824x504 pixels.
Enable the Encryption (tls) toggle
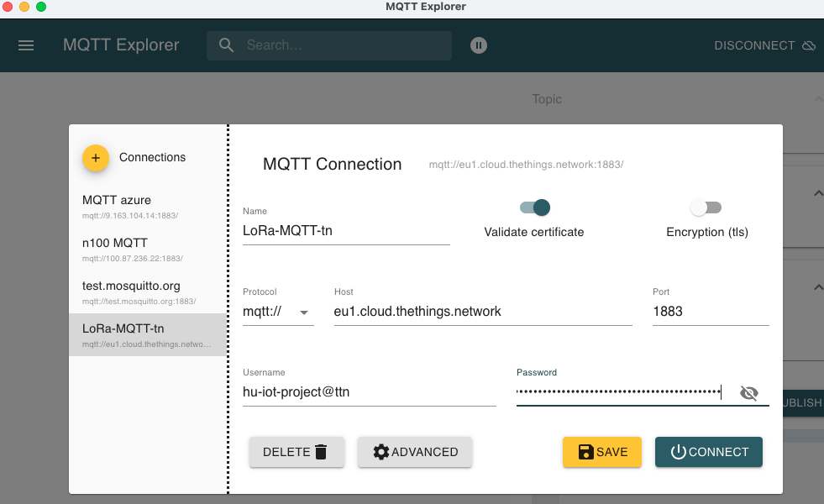coord(706,207)
